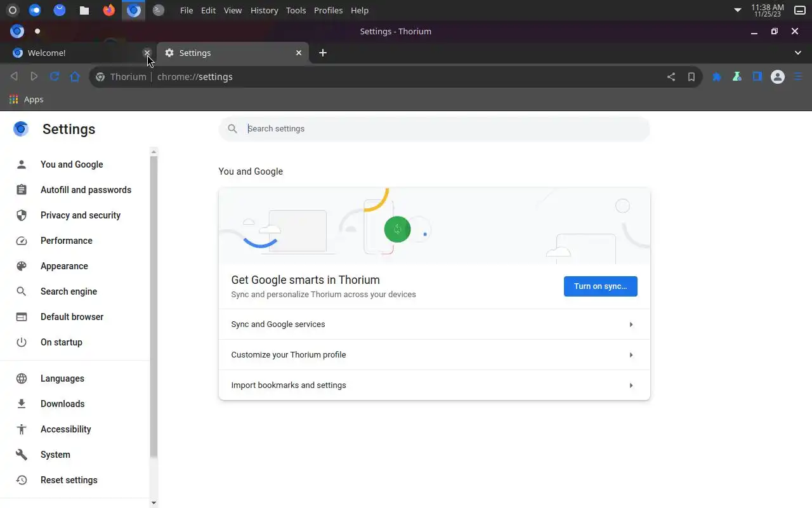Screen dimensions: 812x508
Task: Click the Firefox icon in top panel
Action: click(x=109, y=10)
